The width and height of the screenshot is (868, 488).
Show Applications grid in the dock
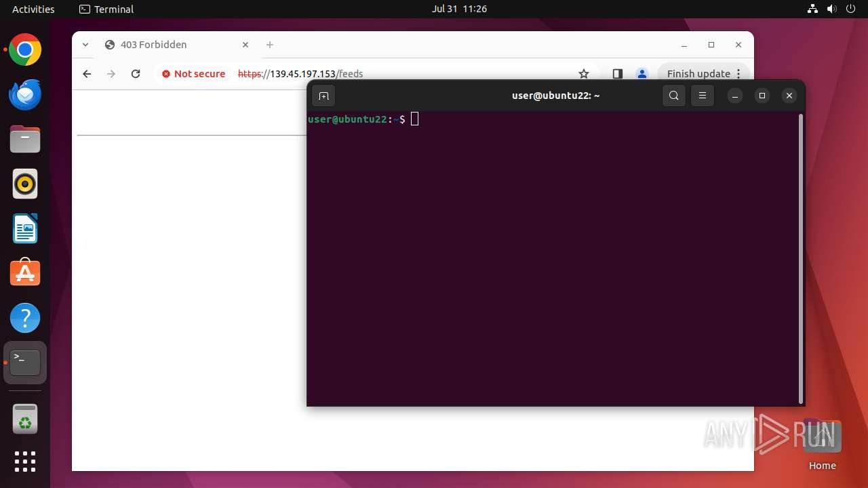[x=25, y=462]
